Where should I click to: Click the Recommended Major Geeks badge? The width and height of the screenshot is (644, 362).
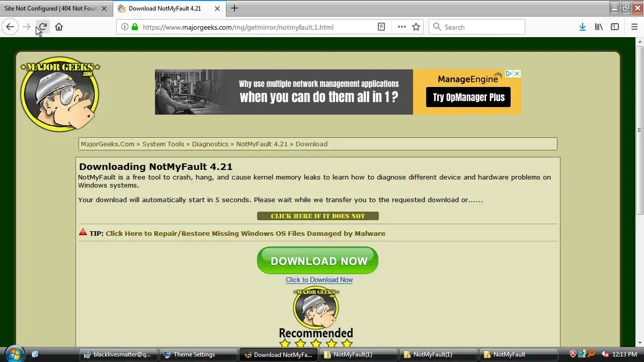tap(316, 317)
